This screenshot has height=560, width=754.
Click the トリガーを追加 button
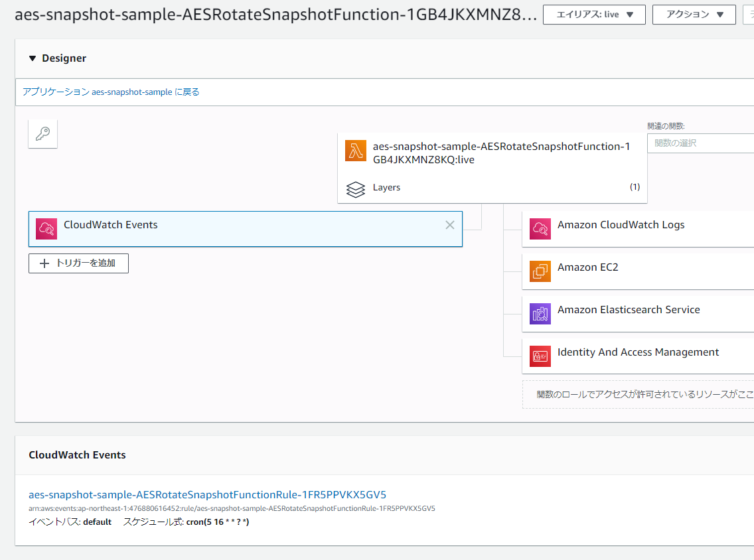pos(78,263)
